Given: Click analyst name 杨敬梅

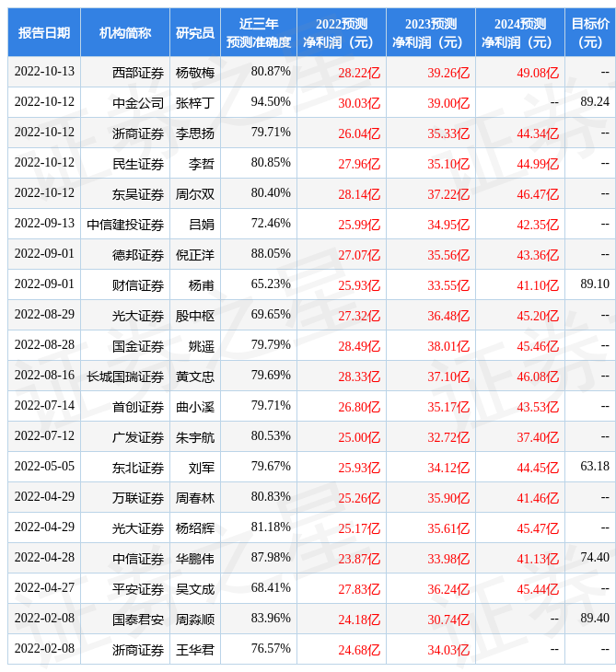Looking at the screenshot, I should pos(195,73).
